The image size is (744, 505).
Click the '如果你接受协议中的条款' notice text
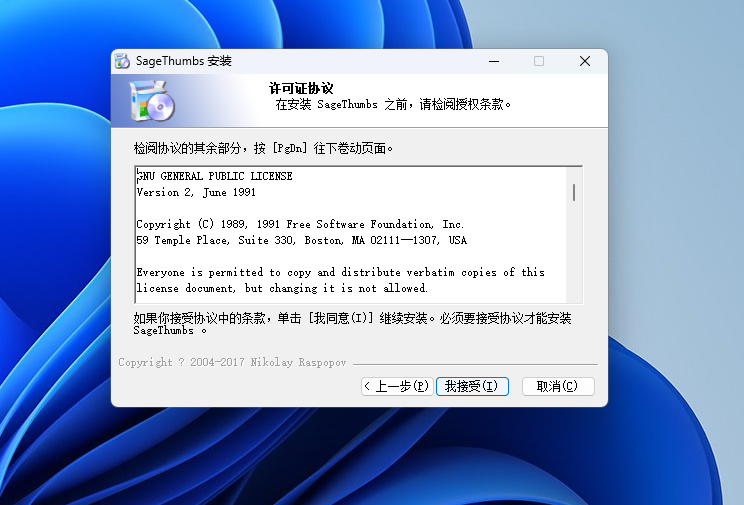pyautogui.click(x=352, y=324)
